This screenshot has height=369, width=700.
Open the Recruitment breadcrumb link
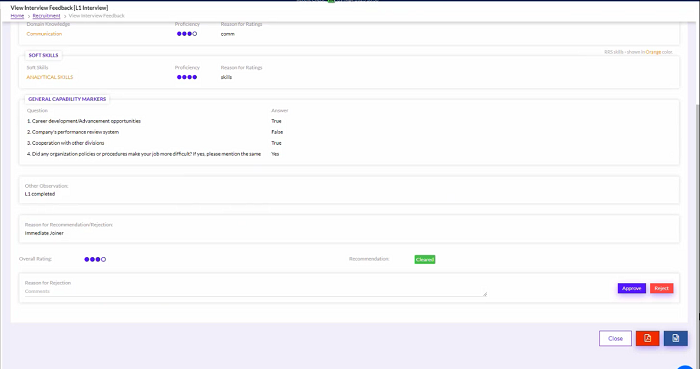tap(46, 16)
